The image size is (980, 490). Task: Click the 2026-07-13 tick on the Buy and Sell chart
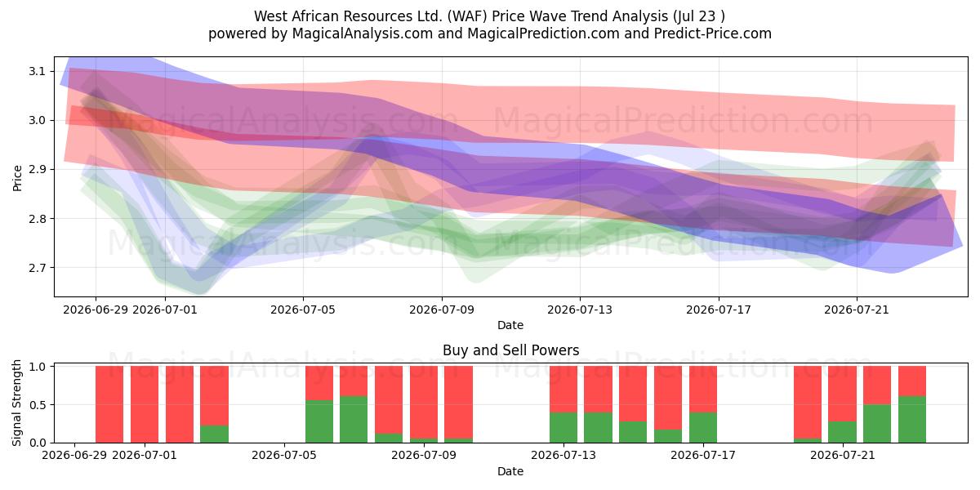[563, 456]
